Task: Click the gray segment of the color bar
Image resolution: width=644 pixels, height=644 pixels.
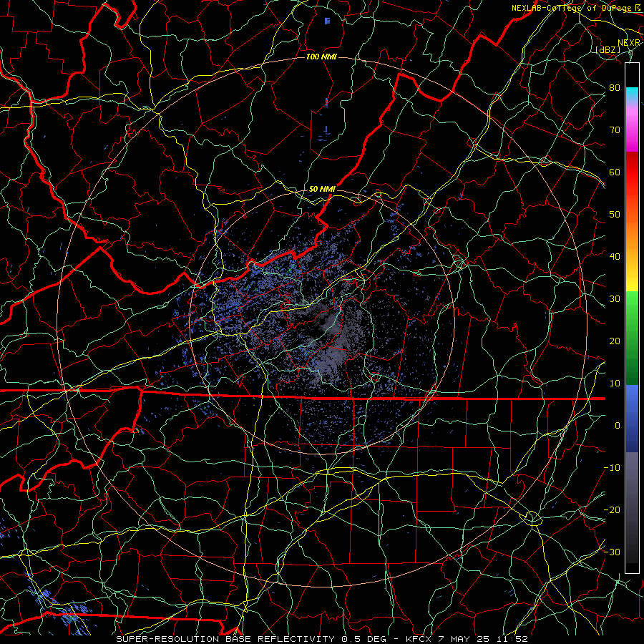Action: tap(632, 507)
